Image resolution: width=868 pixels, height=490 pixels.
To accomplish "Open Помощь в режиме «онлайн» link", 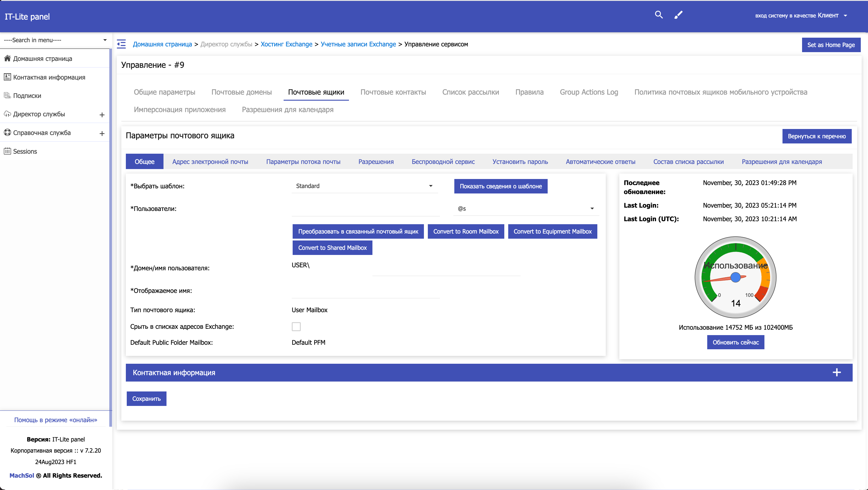I will (56, 420).
